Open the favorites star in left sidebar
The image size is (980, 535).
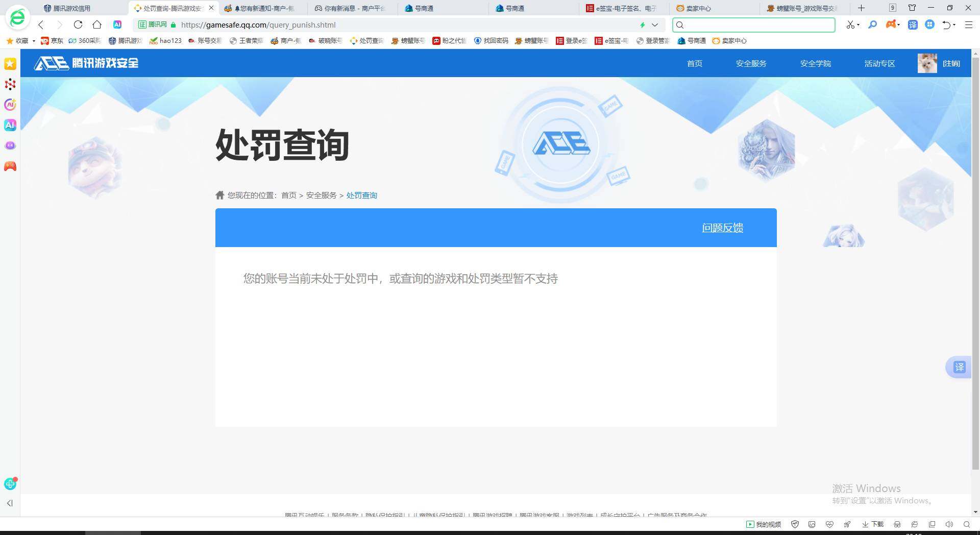(x=10, y=64)
